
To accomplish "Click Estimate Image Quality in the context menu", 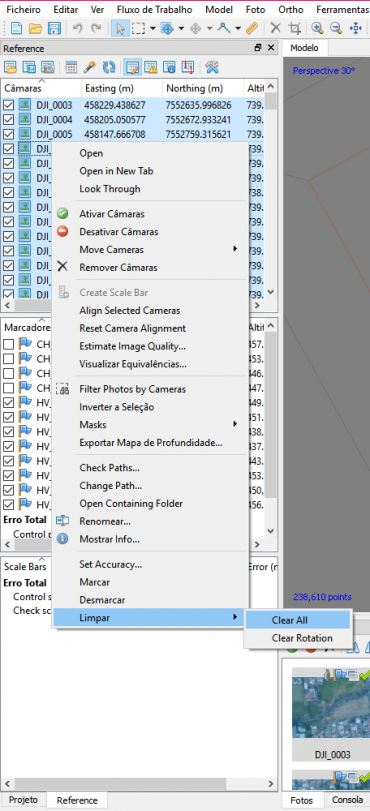I will [151, 346].
